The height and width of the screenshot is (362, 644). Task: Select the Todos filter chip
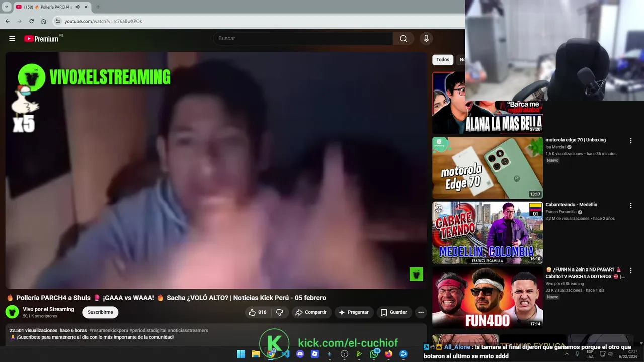443,60
